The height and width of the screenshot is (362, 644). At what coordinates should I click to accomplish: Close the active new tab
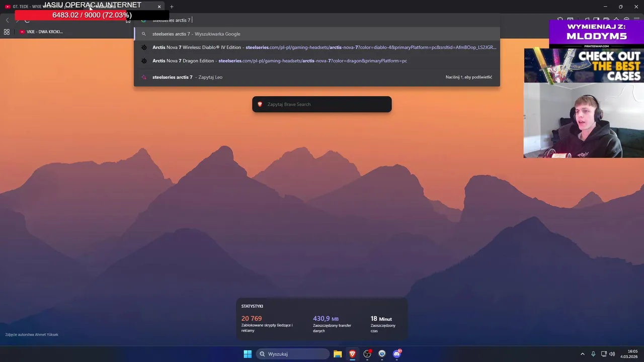159,7
